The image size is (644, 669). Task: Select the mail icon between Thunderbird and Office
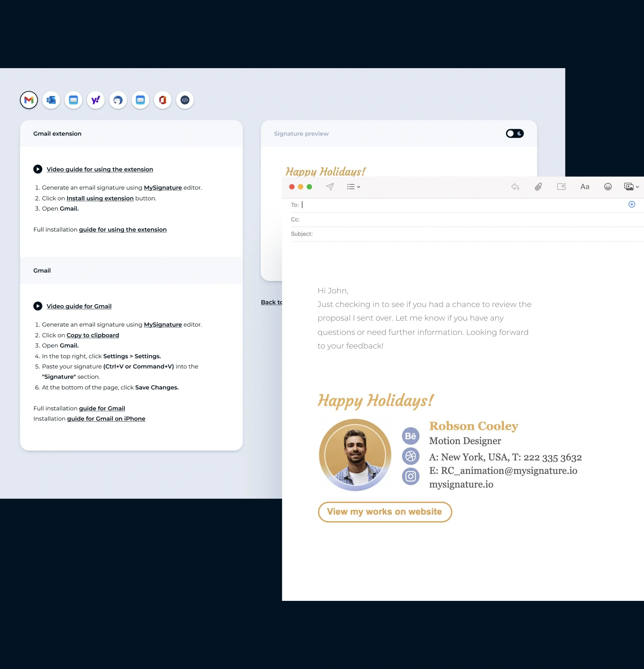coord(140,100)
